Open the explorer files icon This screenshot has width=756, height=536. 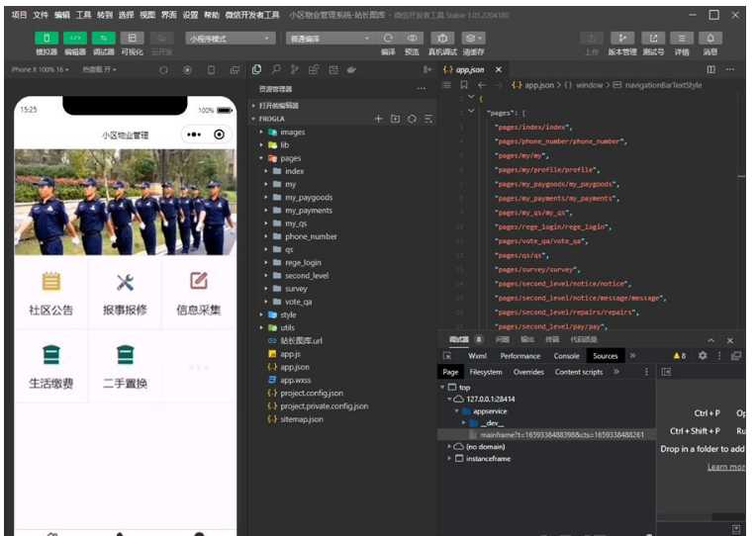pyautogui.click(x=257, y=70)
